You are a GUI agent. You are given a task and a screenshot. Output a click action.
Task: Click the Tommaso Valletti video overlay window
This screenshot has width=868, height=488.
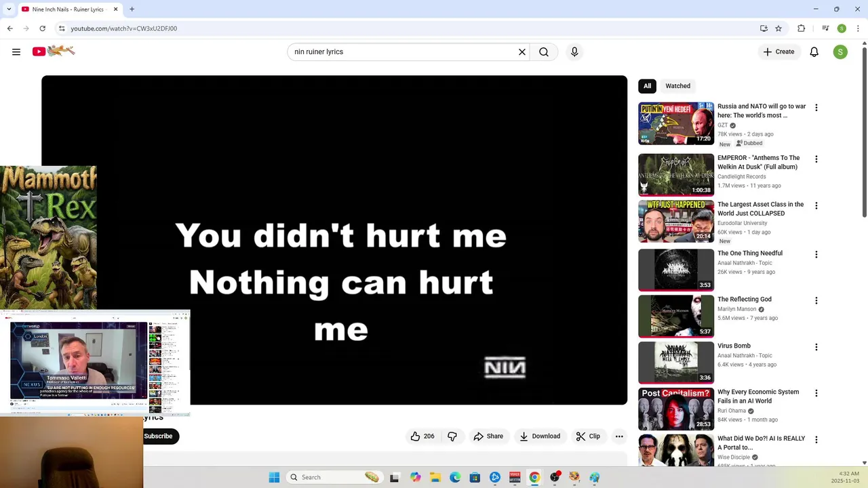point(95,362)
